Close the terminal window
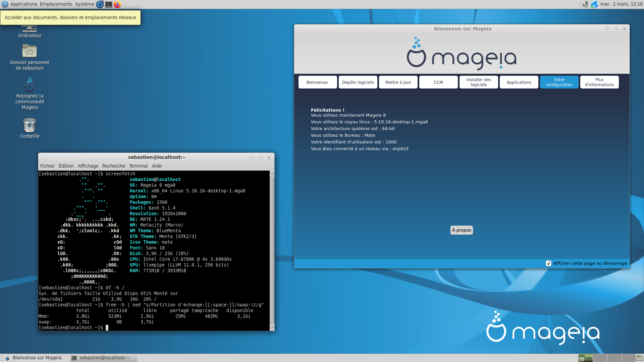The width and height of the screenshot is (644, 362). pyautogui.click(x=269, y=157)
